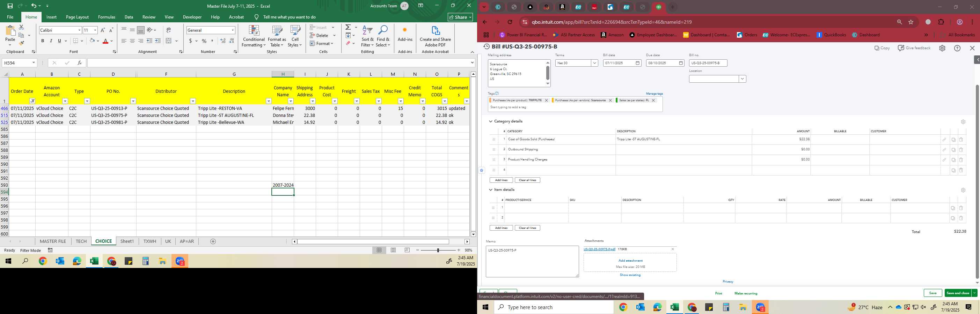Open Sort & Filter in Excel ribbon
This screenshot has width=980, height=314.
point(367,37)
